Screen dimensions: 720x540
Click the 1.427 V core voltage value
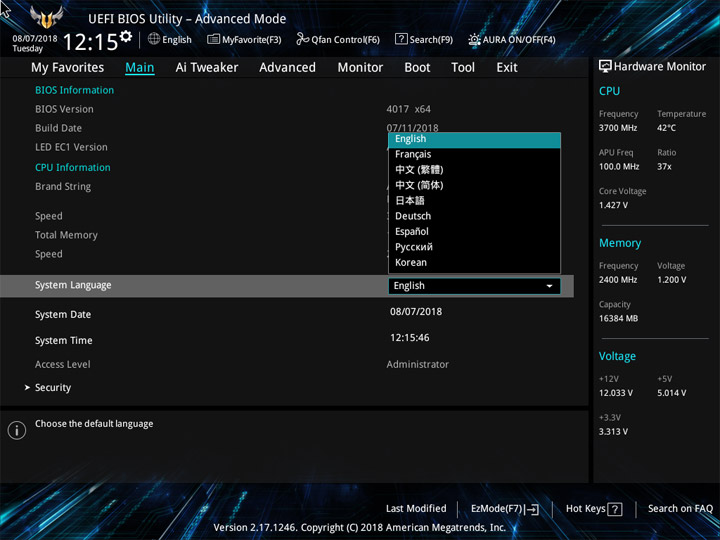(613, 205)
